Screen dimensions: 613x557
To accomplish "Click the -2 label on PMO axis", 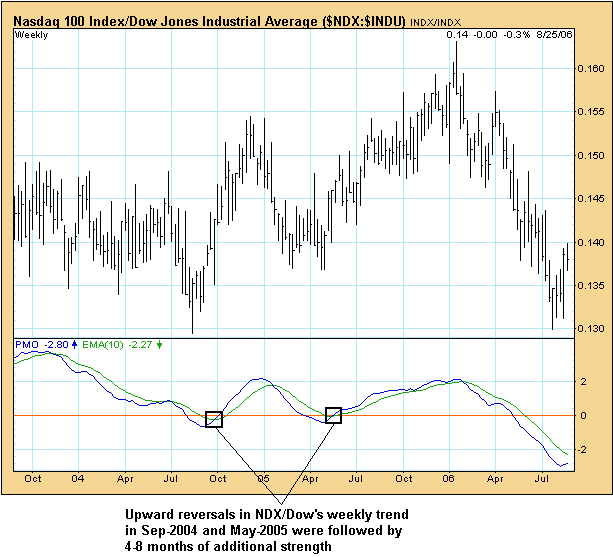I will point(583,450).
